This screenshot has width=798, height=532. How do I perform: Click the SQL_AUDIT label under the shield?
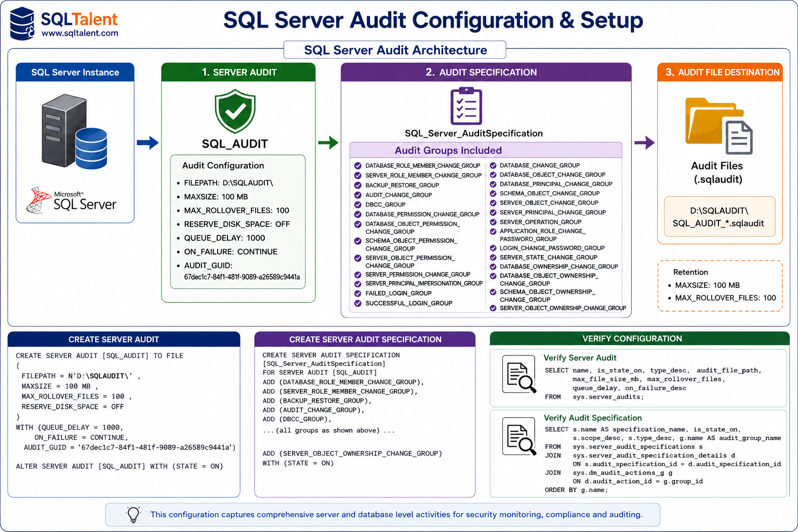pyautogui.click(x=235, y=144)
